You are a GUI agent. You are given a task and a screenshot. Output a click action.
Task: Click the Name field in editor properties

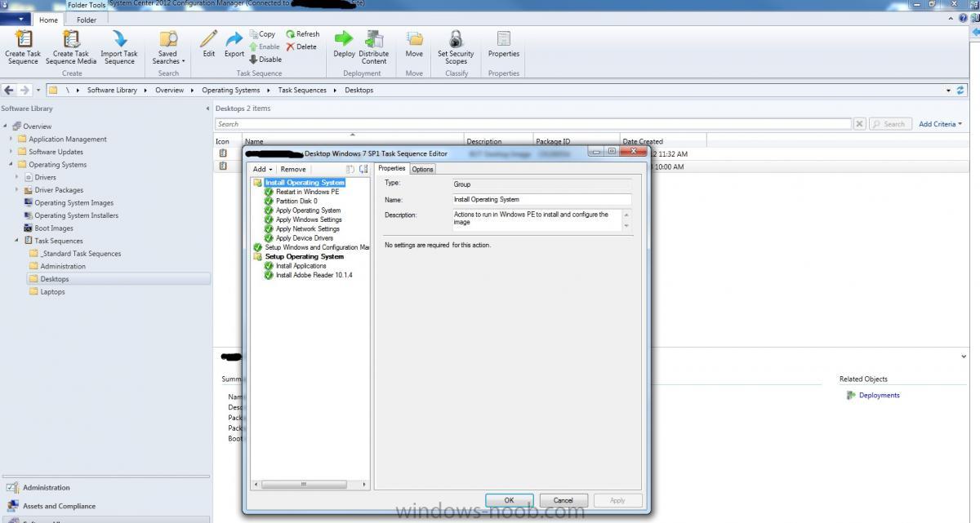[x=542, y=199]
